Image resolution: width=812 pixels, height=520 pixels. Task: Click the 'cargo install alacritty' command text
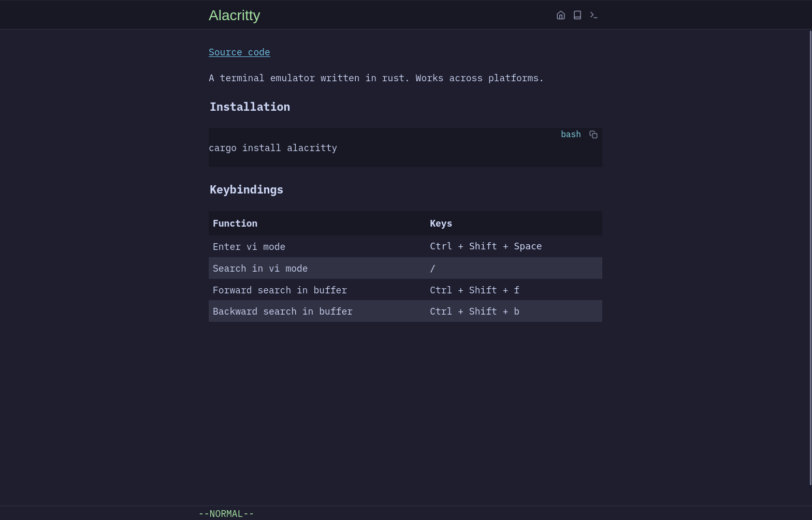tap(273, 148)
